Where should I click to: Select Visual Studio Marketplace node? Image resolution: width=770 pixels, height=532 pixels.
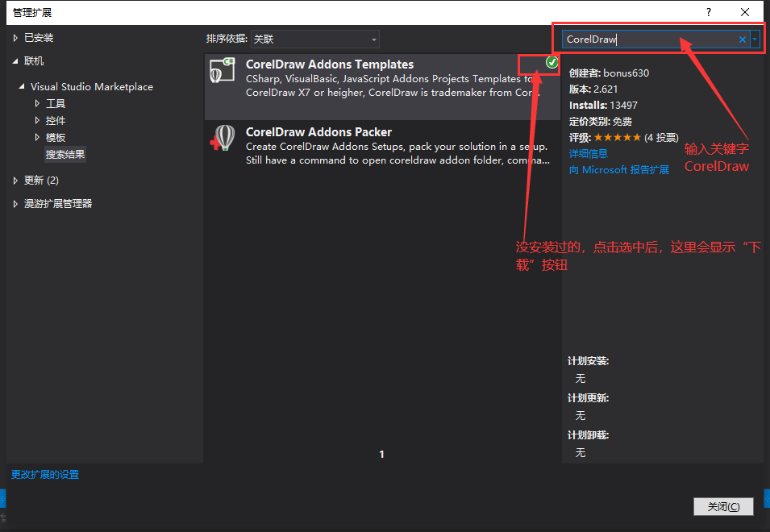[91, 86]
